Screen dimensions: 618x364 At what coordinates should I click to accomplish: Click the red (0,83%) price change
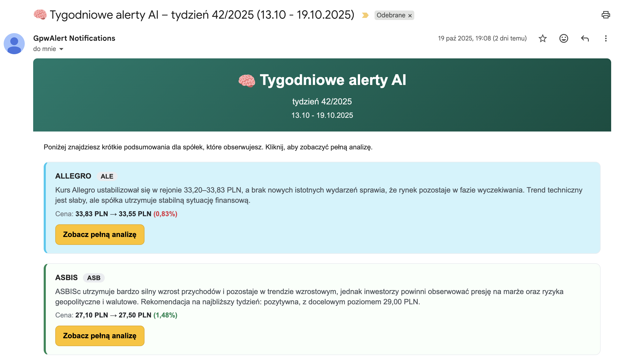[x=165, y=214]
